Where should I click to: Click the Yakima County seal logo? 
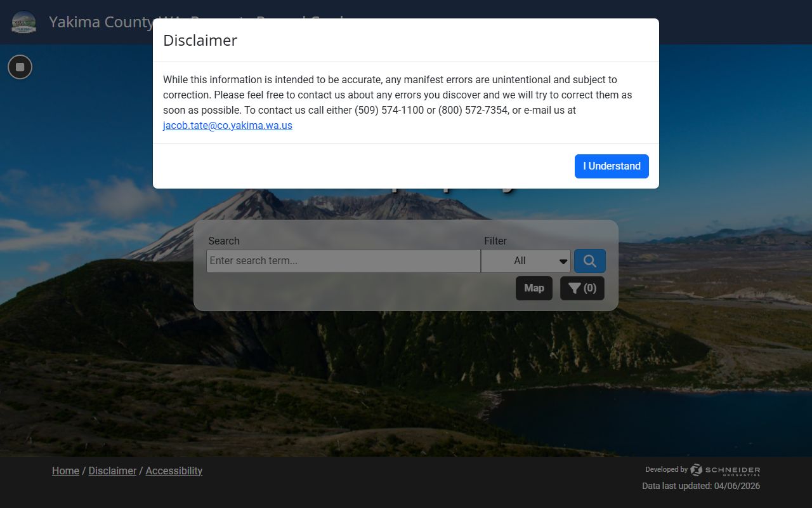pos(24,22)
